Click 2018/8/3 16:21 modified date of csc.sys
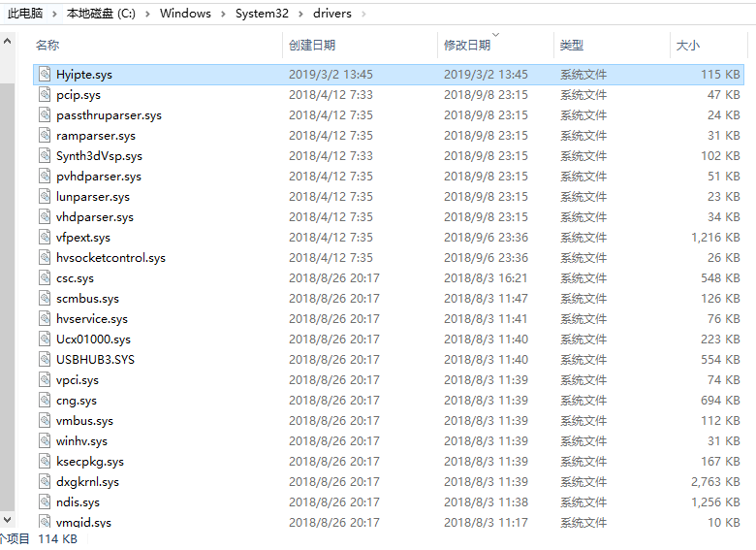The image size is (756, 550). point(486,277)
